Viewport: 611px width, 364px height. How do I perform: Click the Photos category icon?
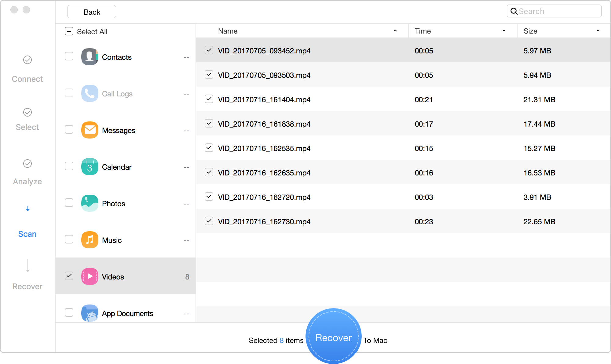pos(90,203)
